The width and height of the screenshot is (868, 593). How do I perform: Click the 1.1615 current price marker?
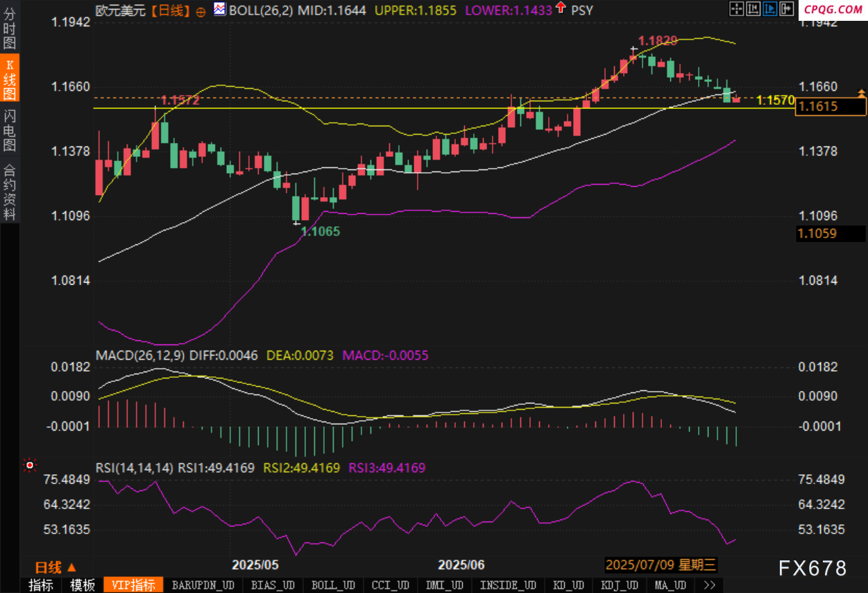830,106
